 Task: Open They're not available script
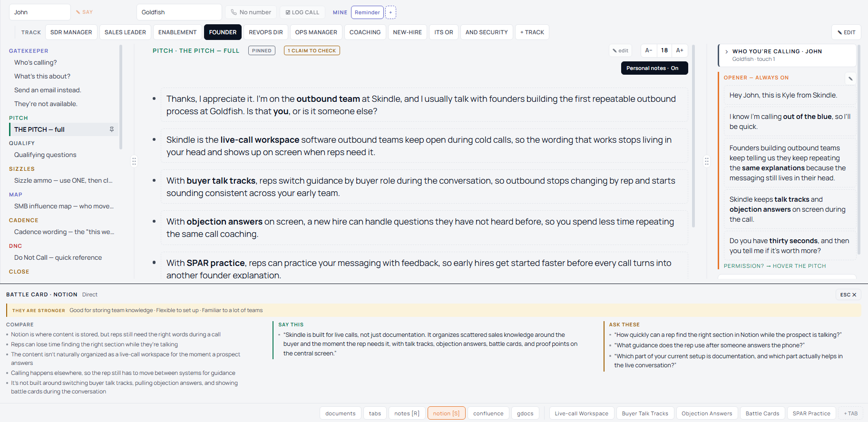point(64,104)
